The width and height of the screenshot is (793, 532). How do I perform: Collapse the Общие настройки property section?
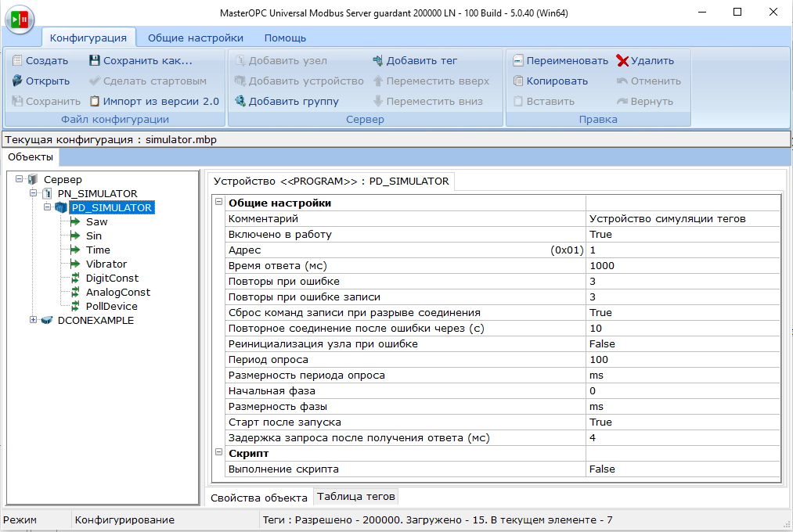pos(218,203)
